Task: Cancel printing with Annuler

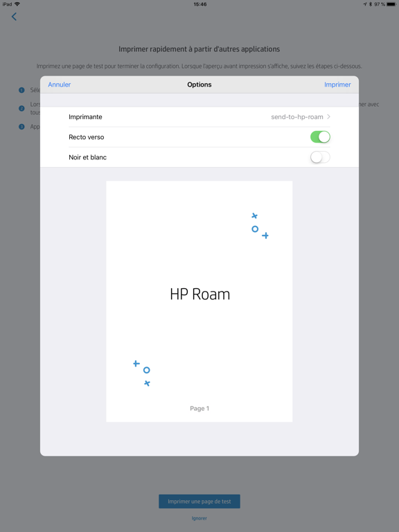Action: (60, 85)
